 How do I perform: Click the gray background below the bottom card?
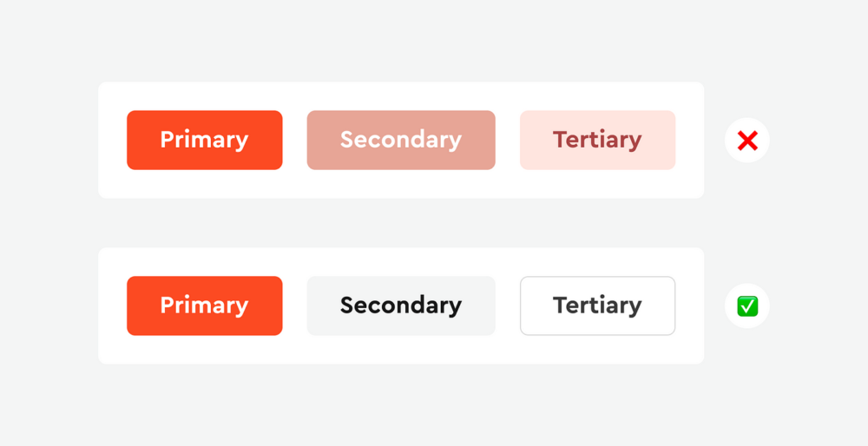(x=401, y=403)
